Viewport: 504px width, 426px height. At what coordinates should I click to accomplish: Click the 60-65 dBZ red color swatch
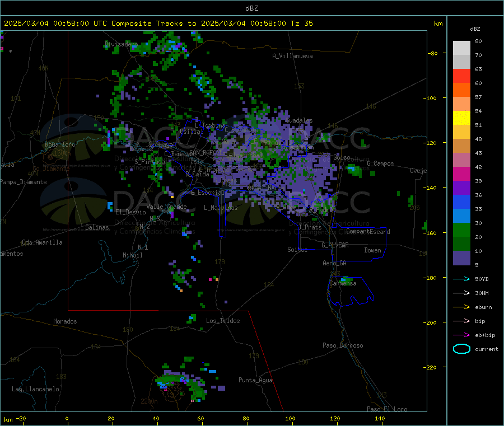461,76
